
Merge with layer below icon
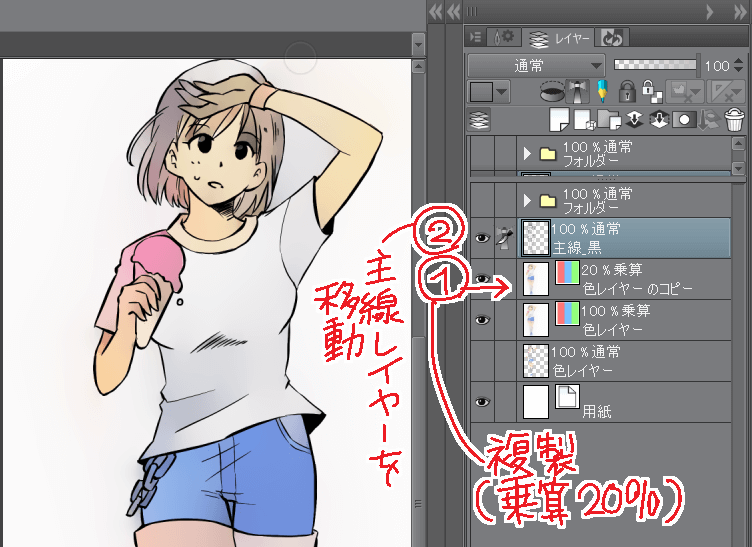coord(659,119)
